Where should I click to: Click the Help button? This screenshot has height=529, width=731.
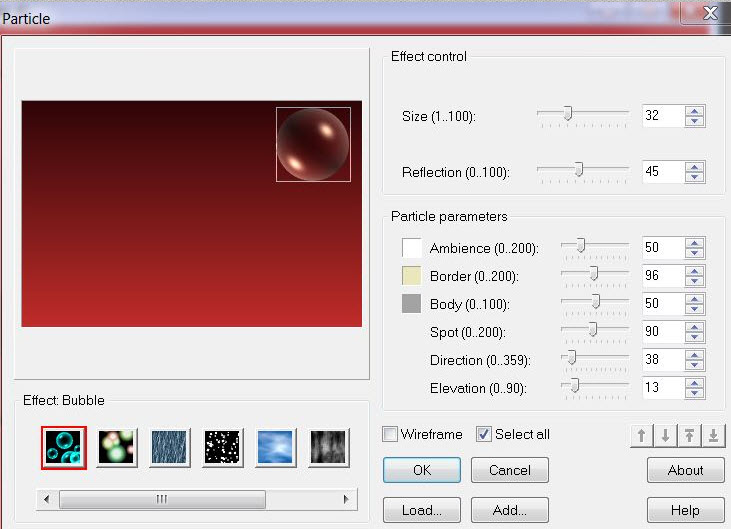pos(685,510)
